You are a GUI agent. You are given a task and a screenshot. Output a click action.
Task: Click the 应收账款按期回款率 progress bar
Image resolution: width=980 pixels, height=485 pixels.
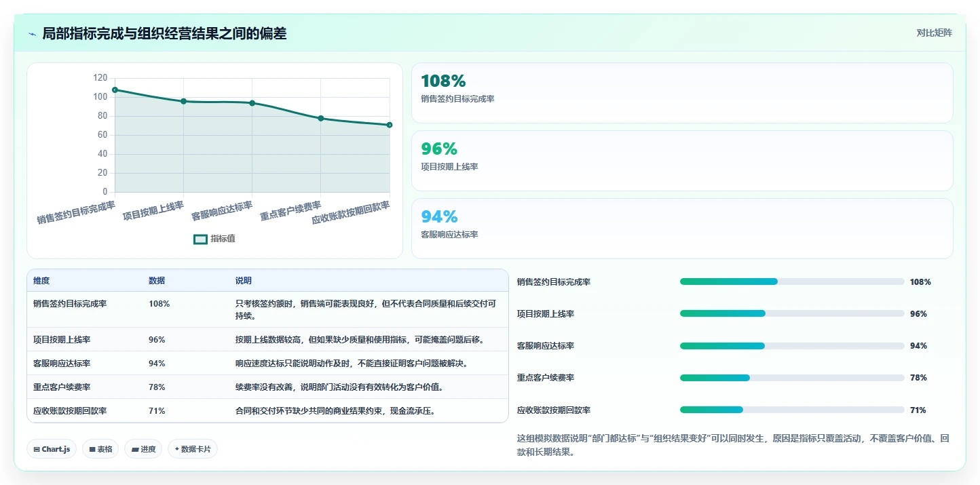point(792,410)
